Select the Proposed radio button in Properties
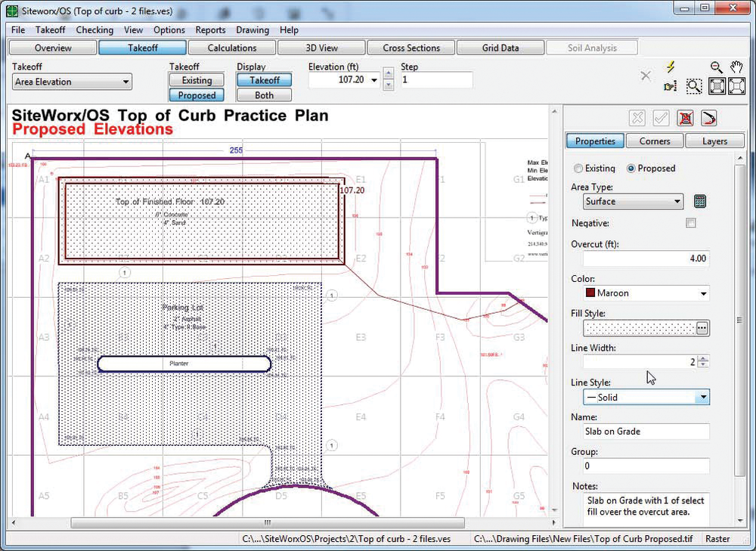This screenshot has height=551, width=756. click(631, 169)
